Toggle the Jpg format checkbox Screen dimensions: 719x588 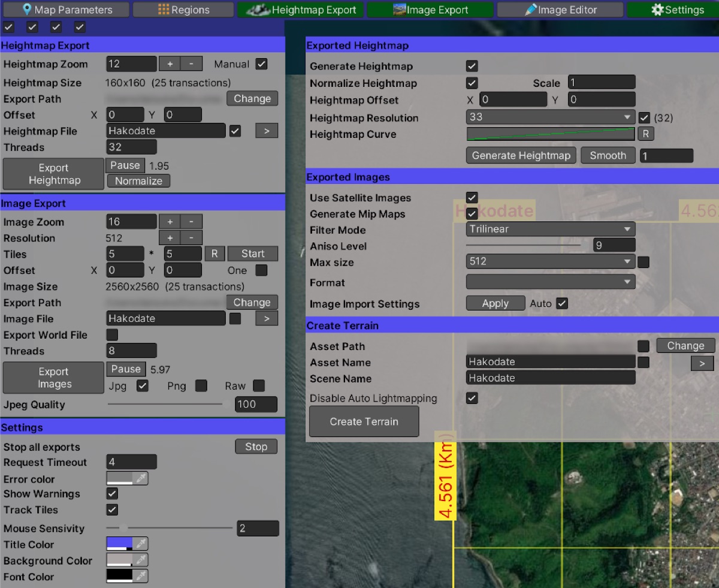pos(142,386)
